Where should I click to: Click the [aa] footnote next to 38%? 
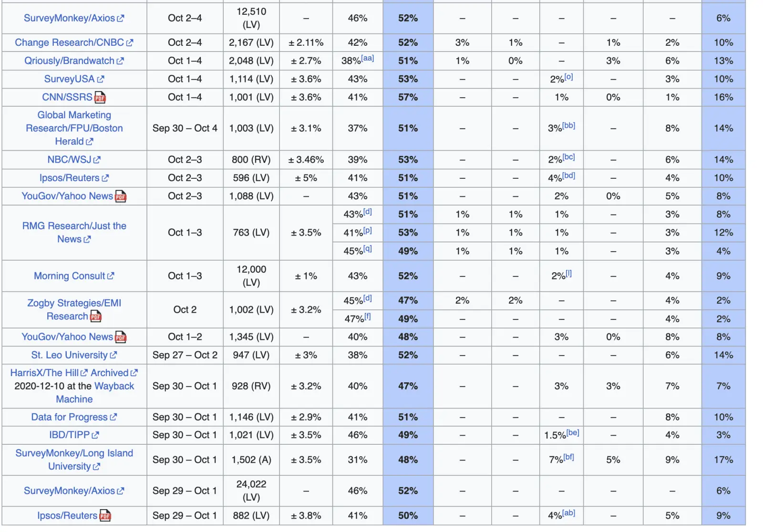(367, 58)
